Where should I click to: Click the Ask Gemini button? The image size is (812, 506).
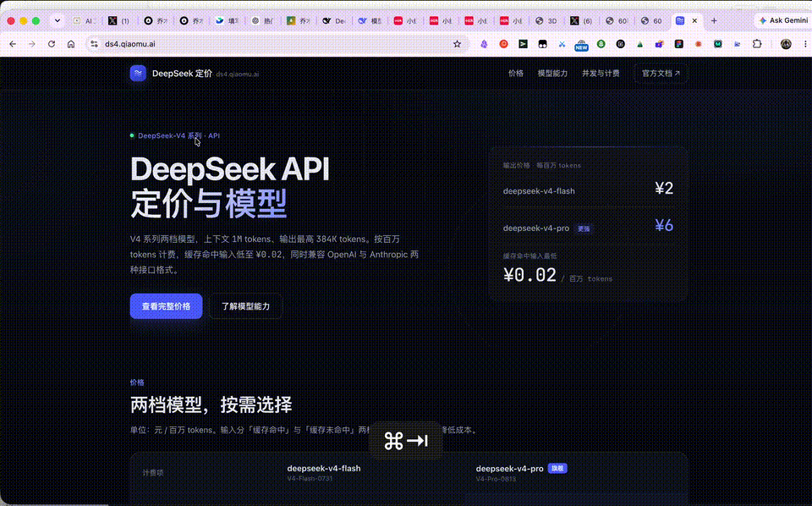[x=783, y=20]
